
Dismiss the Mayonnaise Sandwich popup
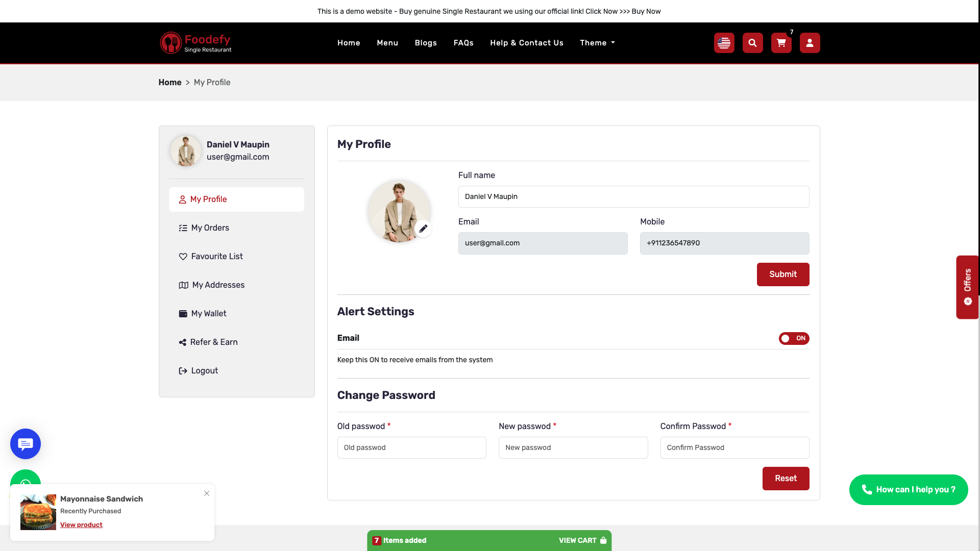207,493
